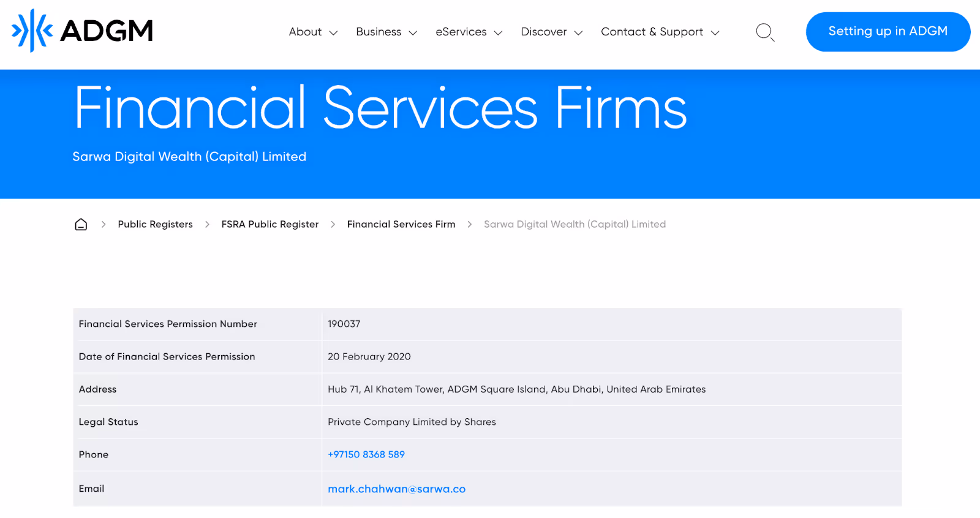Click Financial Services Permission Number label
Viewport: 980px width, 518px height.
[x=168, y=324]
